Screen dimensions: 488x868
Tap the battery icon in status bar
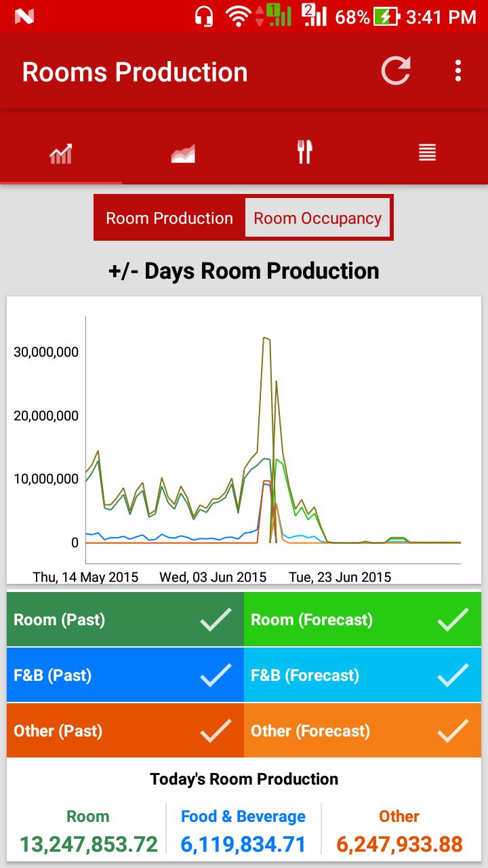386,16
